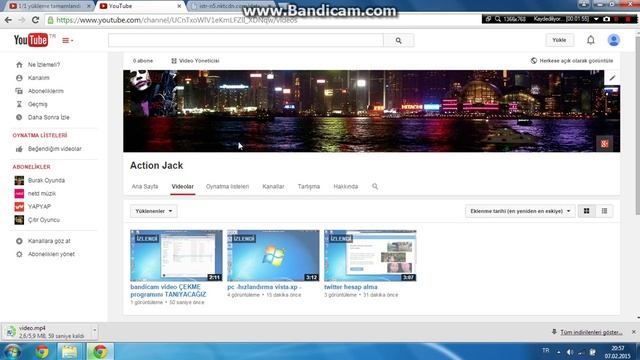The image size is (640, 360).
Task: Click video.mp4 download item
Action: (x=47, y=332)
